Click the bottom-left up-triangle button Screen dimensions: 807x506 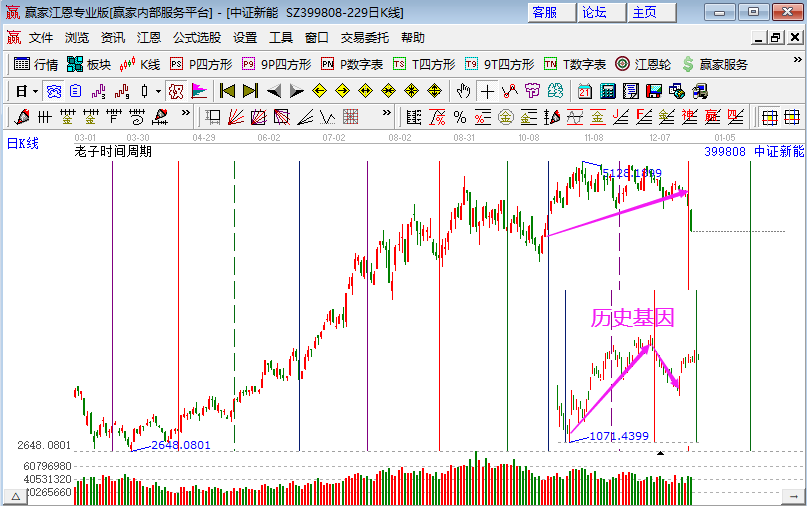pyautogui.click(x=16, y=497)
